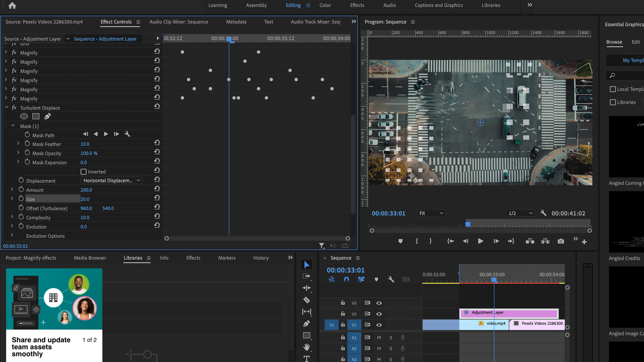Click the My Templates button
This screenshot has height=362, width=644.
coord(633,60)
